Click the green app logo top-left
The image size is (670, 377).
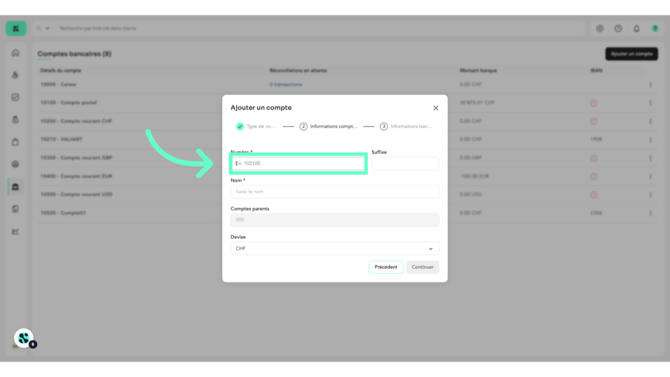pos(16,28)
